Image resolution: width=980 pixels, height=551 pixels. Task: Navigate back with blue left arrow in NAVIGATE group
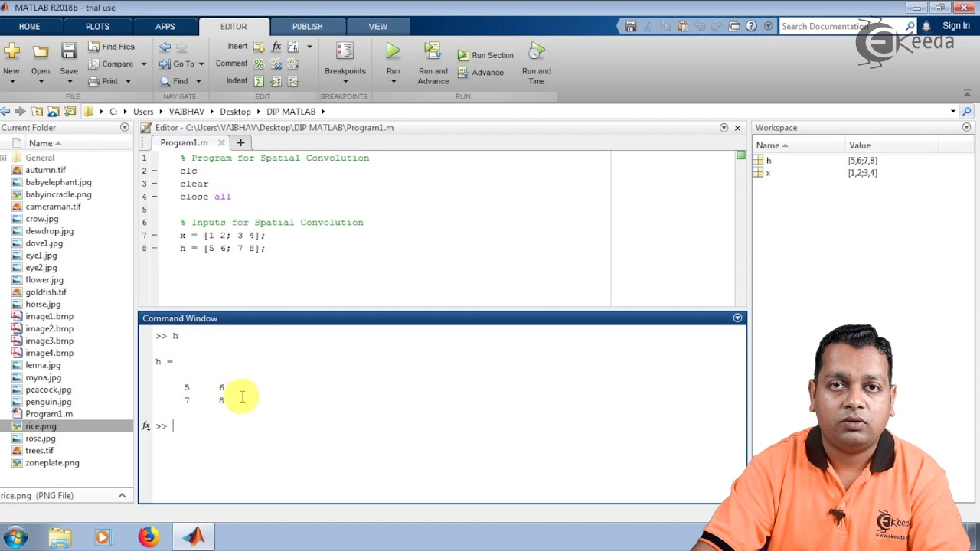tap(165, 47)
